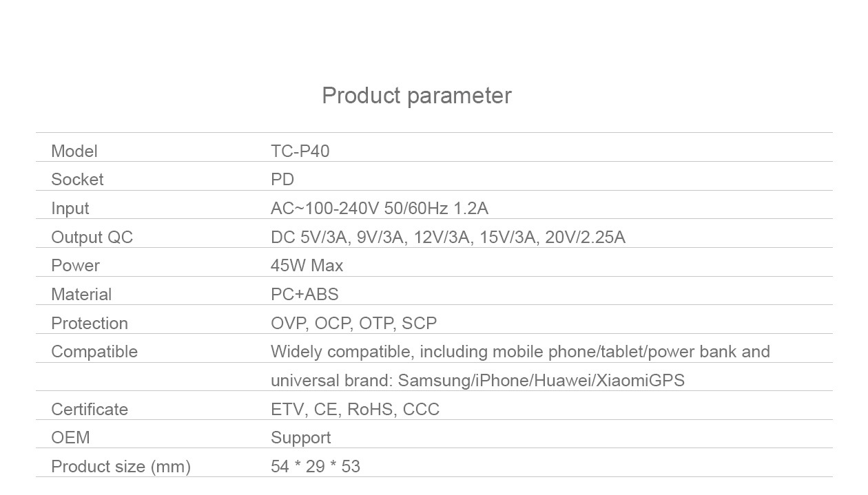Select the Model label
This screenshot has height=495, width=868.
pos(74,151)
